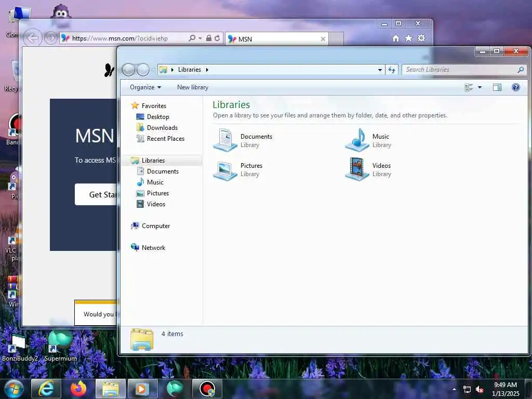Open Internet Explorer favorites star
The width and height of the screenshot is (532, 399).
408,38
